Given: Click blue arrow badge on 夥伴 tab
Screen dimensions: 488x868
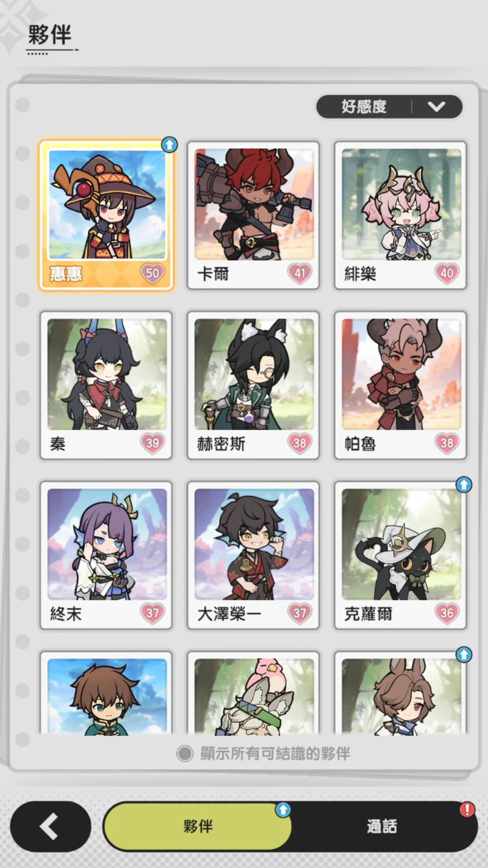Looking at the screenshot, I should (283, 809).
